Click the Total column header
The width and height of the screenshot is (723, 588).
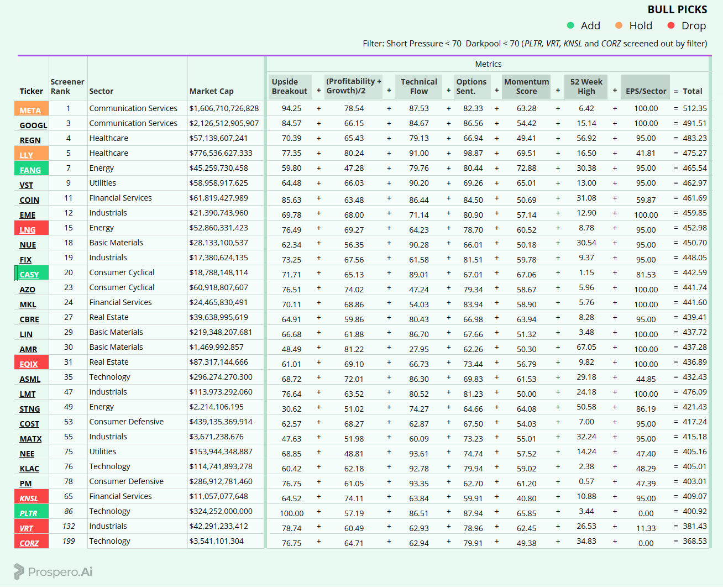693,91
